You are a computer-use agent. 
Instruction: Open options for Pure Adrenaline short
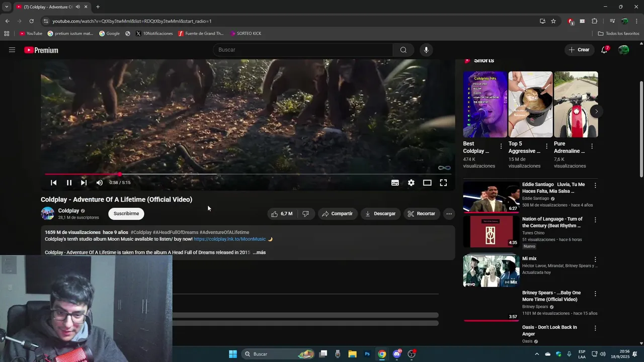(x=592, y=146)
